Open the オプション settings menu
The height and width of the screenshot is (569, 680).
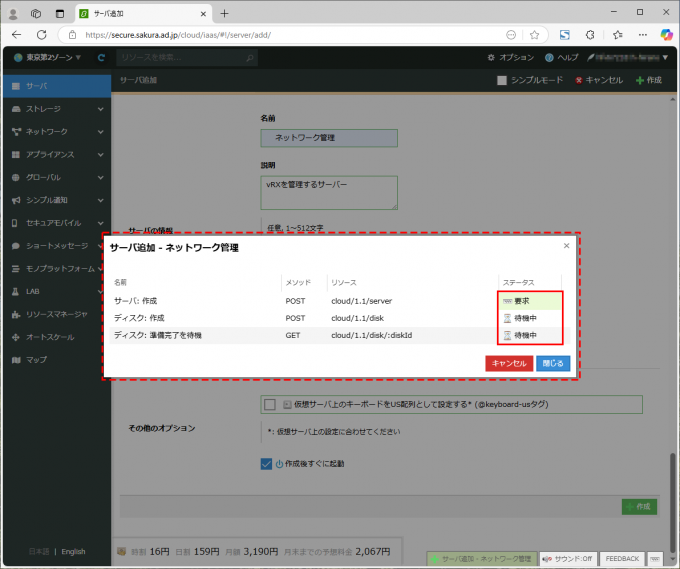coord(510,57)
